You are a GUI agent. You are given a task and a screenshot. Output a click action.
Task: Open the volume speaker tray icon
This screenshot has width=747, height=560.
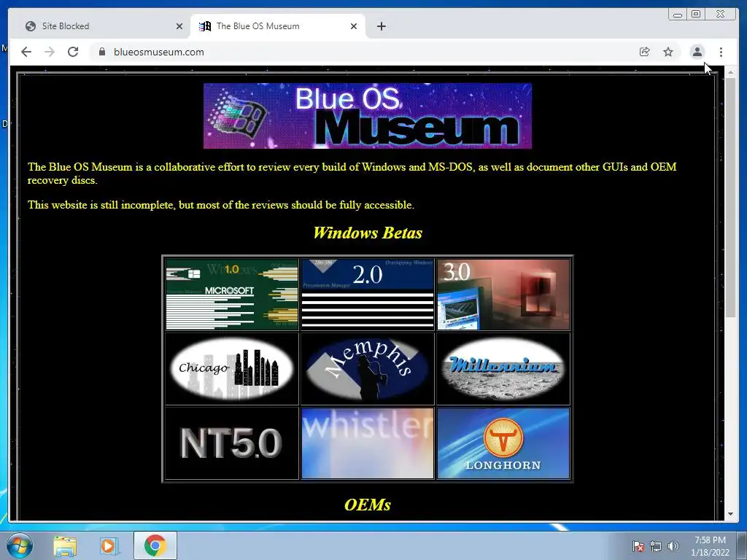[673, 546]
